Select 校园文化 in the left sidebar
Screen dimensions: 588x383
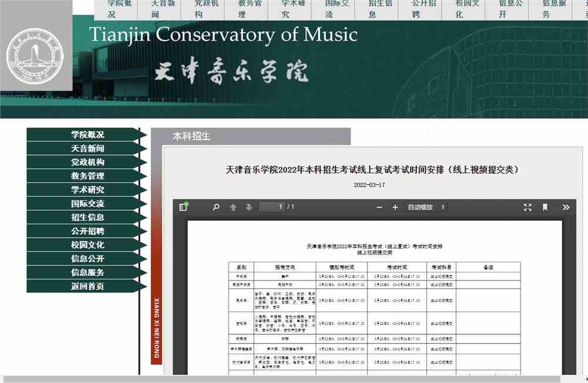tap(87, 245)
